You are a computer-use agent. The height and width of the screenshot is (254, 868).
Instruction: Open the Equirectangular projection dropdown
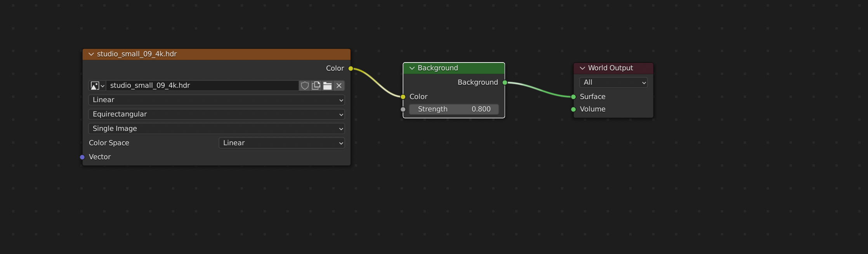(217, 115)
